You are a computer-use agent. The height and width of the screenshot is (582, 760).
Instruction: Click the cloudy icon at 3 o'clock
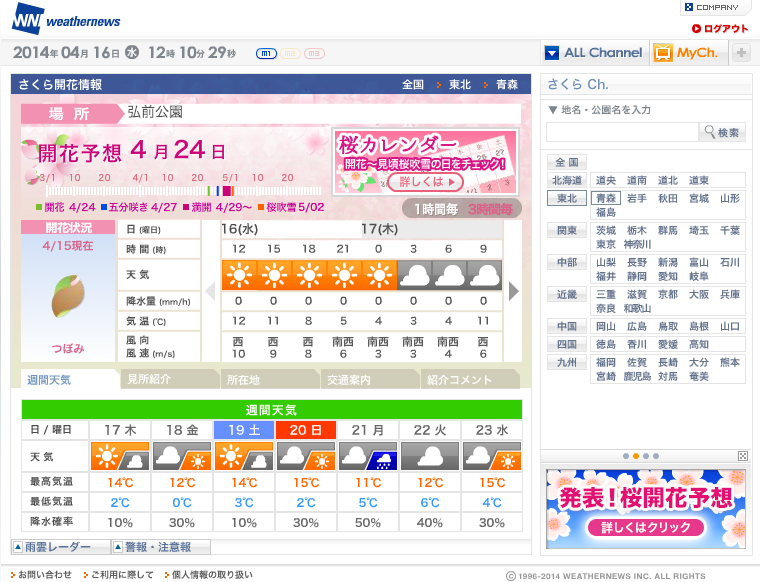(414, 275)
